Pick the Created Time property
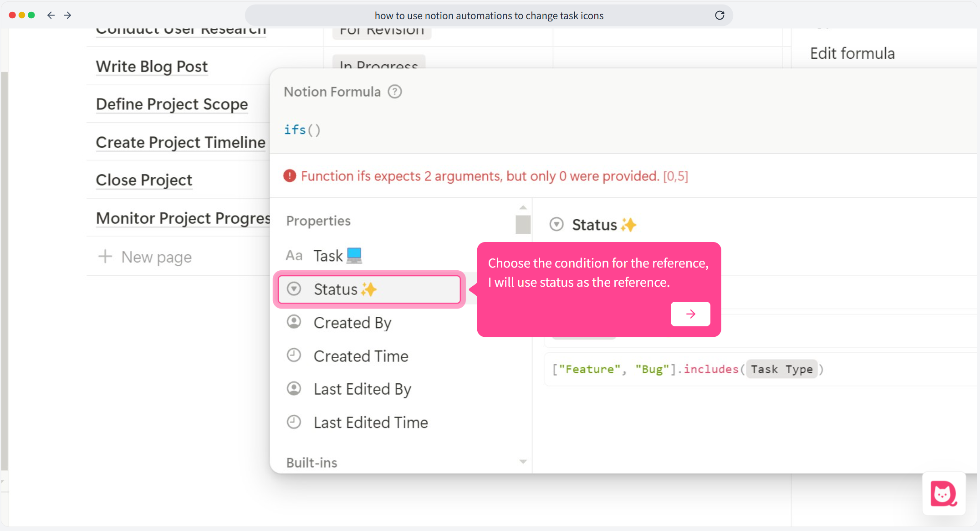Image resolution: width=980 pixels, height=531 pixels. 361,356
